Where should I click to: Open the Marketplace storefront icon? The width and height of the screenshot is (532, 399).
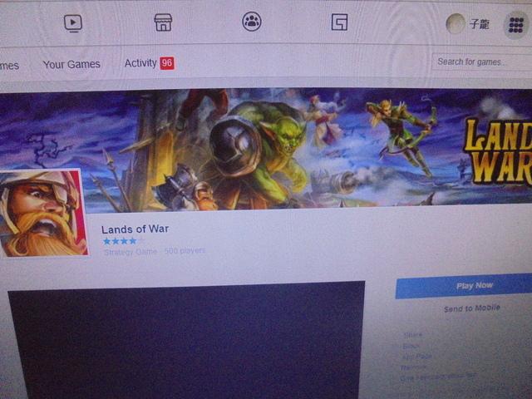click(163, 22)
